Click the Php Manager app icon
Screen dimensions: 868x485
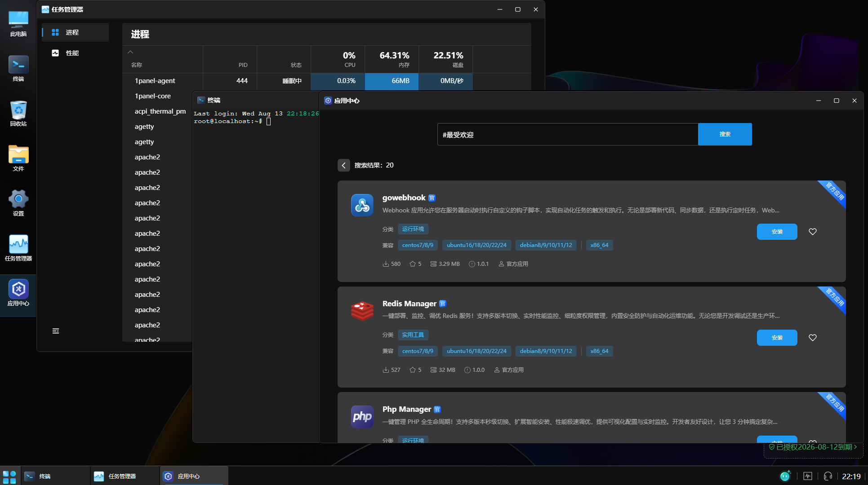362,417
